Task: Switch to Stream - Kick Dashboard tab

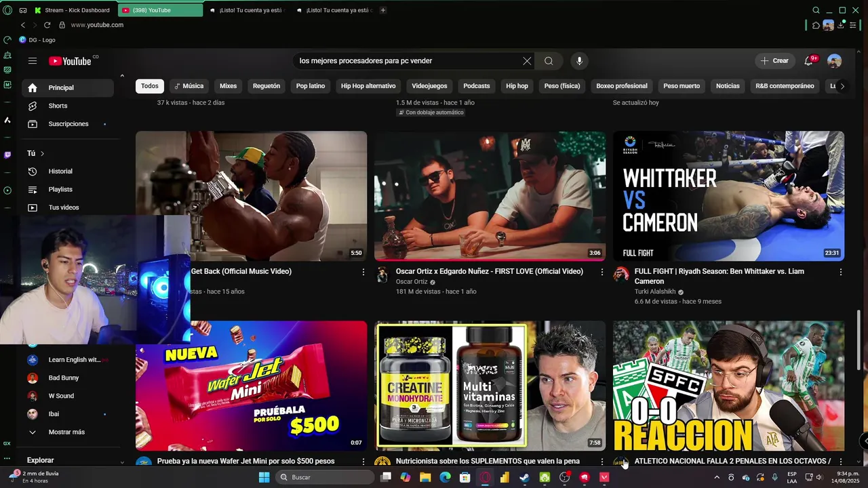Action: pyautogui.click(x=73, y=10)
